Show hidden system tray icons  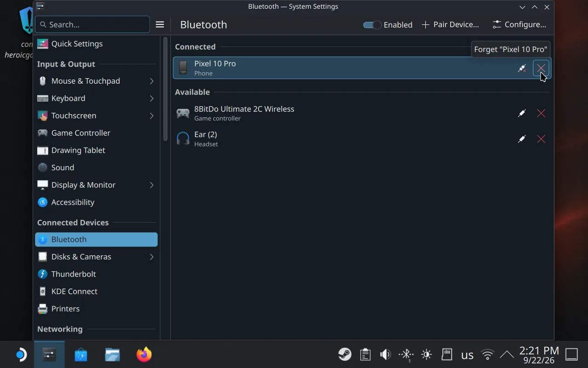click(x=507, y=354)
